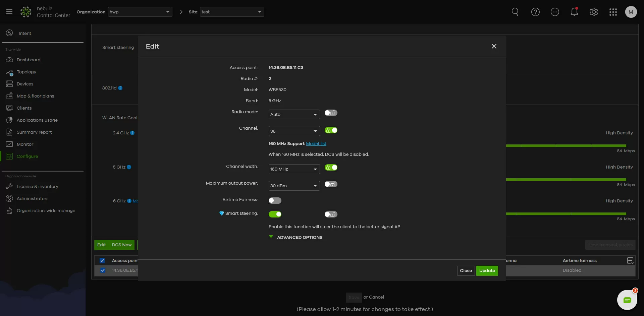Open the settings gear icon
644x316 pixels.
pyautogui.click(x=594, y=12)
